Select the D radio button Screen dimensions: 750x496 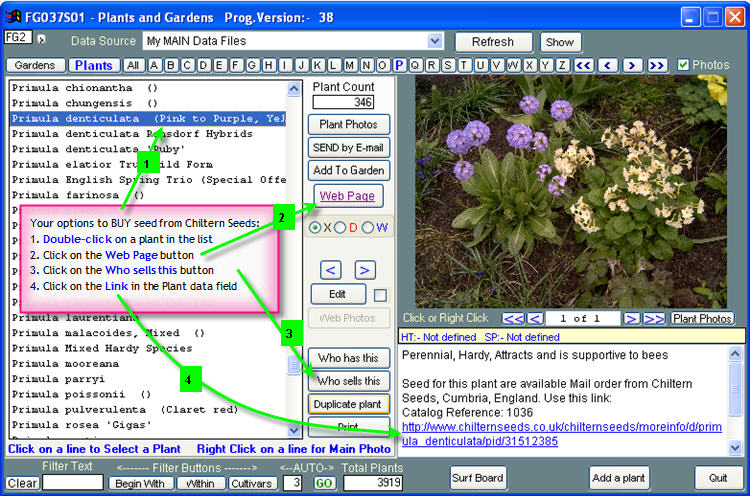click(x=340, y=228)
